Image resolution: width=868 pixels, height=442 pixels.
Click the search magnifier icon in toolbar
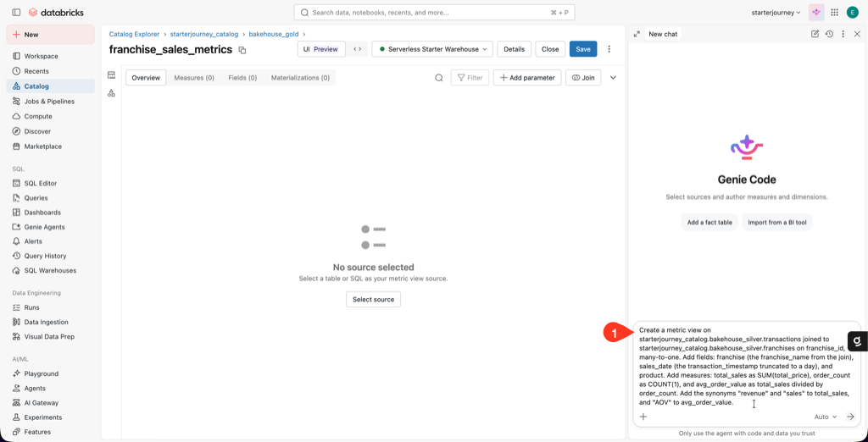pos(439,77)
